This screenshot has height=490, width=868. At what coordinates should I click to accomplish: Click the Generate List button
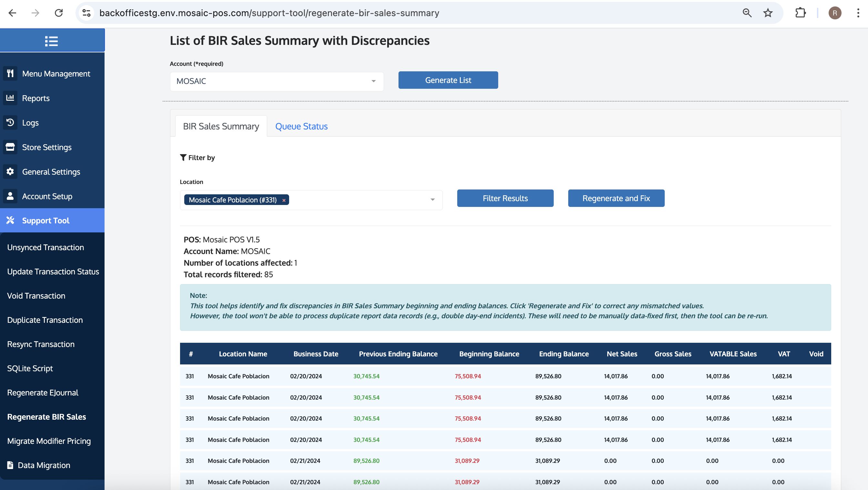pos(448,80)
